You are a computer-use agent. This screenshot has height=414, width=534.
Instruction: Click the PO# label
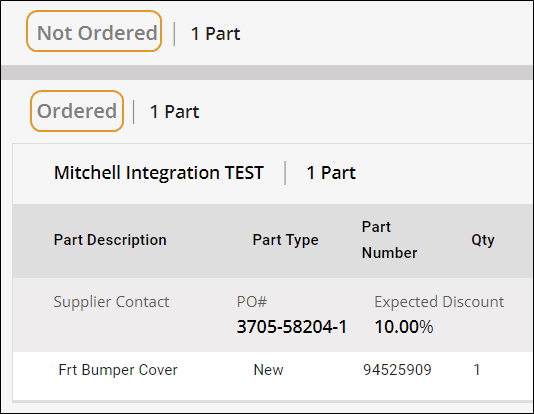[x=252, y=302]
